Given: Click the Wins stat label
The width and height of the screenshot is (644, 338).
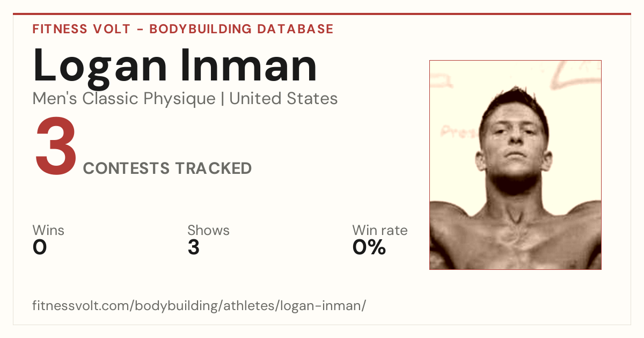Looking at the screenshot, I should click(48, 230).
